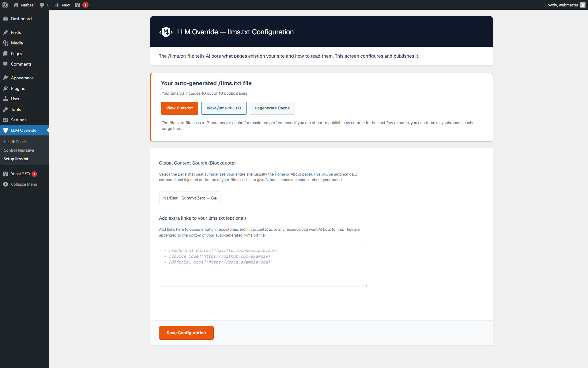Open the Global Context Source page selector
The width and height of the screenshot is (588, 368).
click(x=190, y=198)
